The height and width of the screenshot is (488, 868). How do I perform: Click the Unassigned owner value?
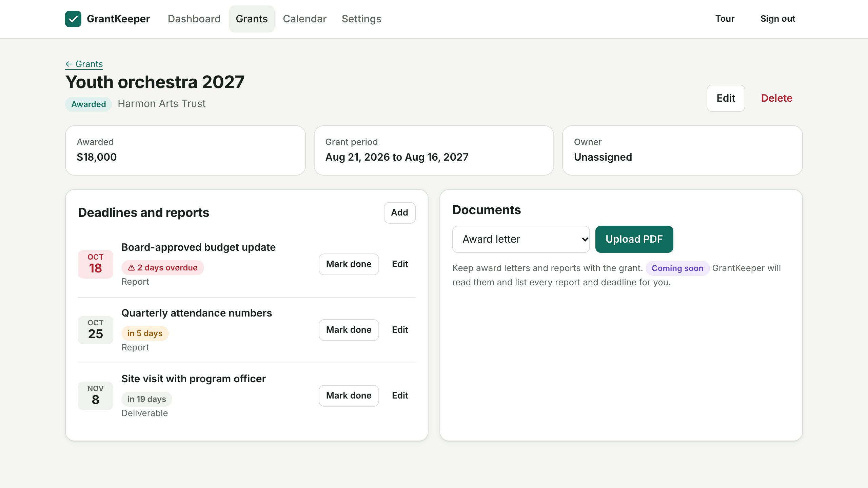click(603, 157)
